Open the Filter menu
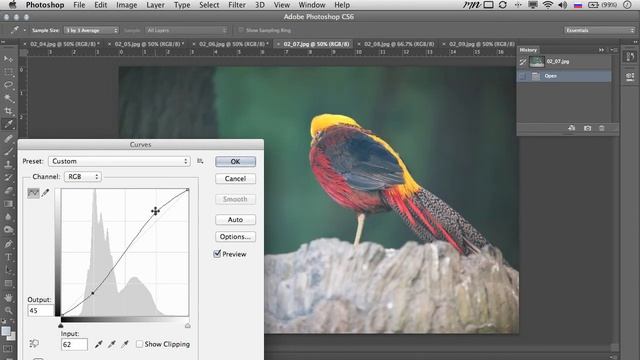The width and height of the screenshot is (640, 360). click(237, 5)
